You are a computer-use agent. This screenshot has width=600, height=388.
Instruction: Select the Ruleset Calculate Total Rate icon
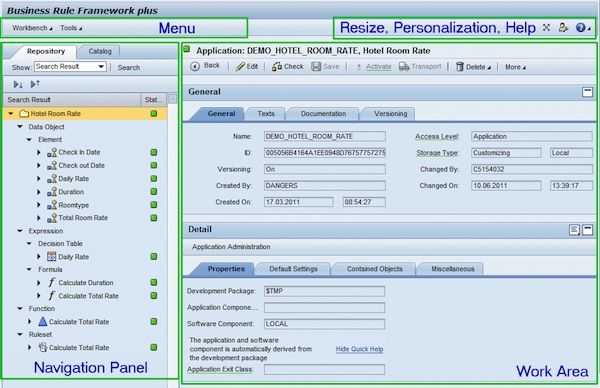43,347
